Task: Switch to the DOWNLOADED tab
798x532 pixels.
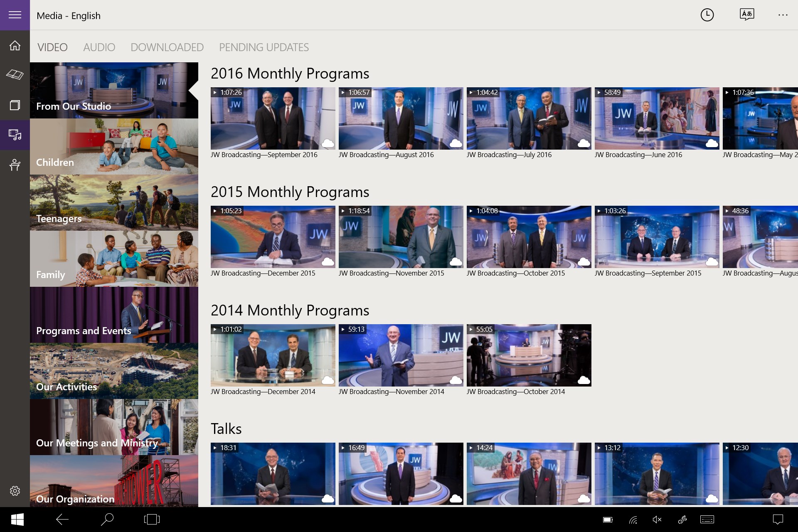Action: 167,47
